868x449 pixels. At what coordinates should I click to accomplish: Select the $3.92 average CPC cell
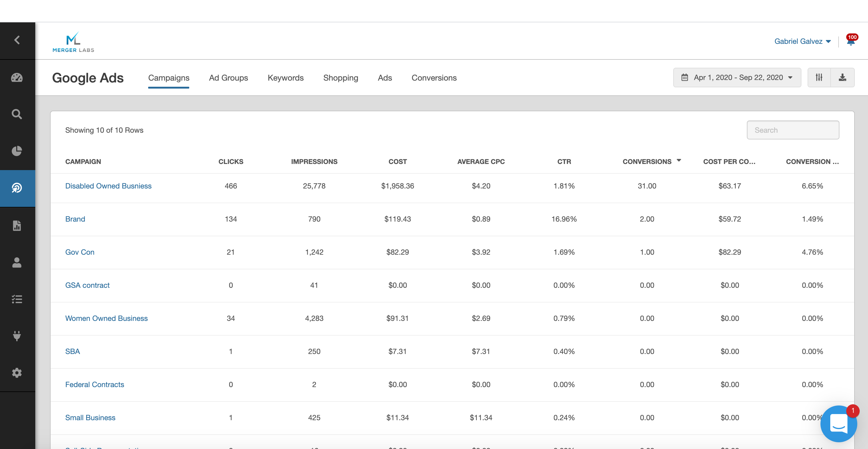tap(481, 252)
